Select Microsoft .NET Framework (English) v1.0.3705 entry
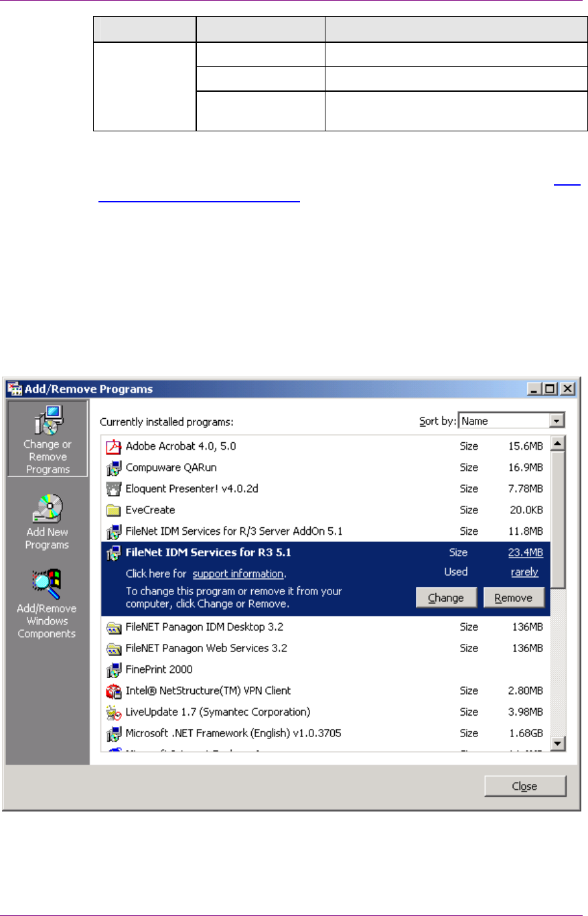The image size is (588, 916). click(x=325, y=733)
